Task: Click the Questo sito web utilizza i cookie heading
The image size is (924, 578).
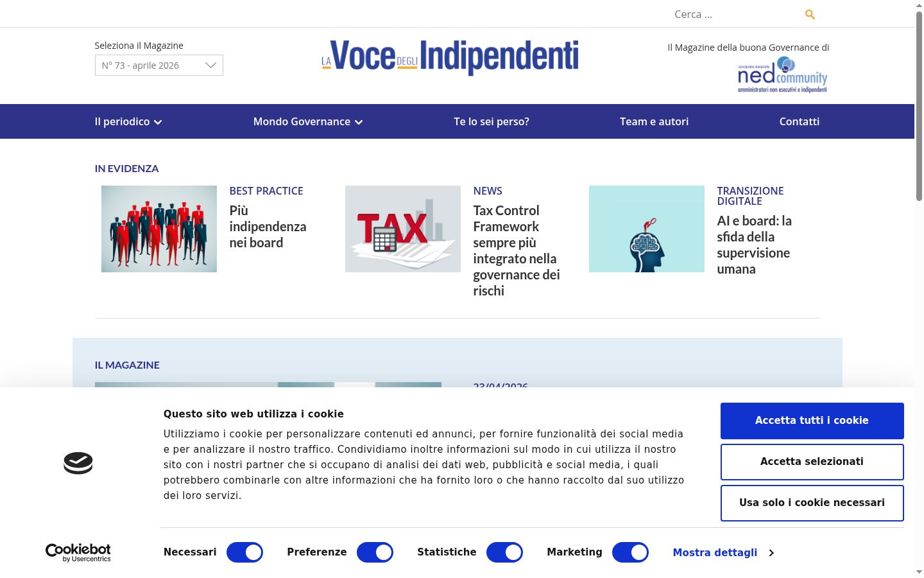Action: pyautogui.click(x=253, y=414)
